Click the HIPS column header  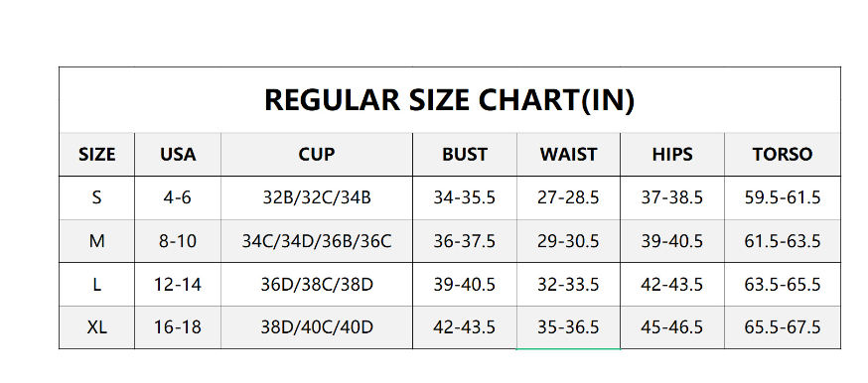(672, 154)
